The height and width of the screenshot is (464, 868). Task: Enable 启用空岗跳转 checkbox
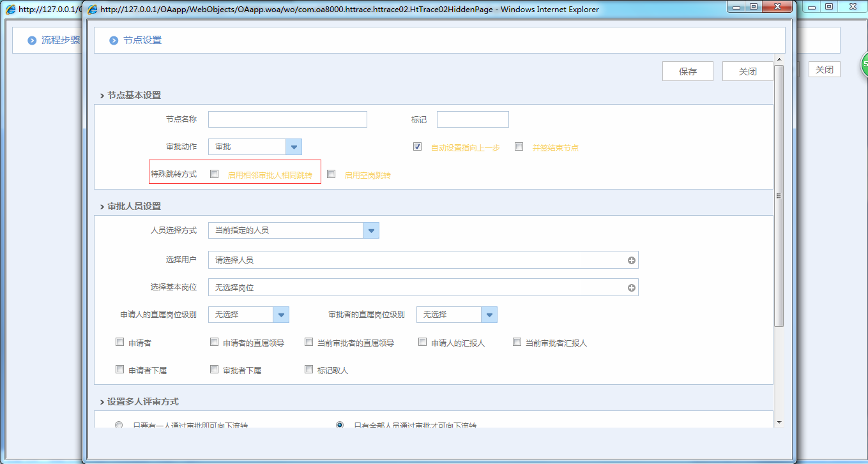coord(331,174)
